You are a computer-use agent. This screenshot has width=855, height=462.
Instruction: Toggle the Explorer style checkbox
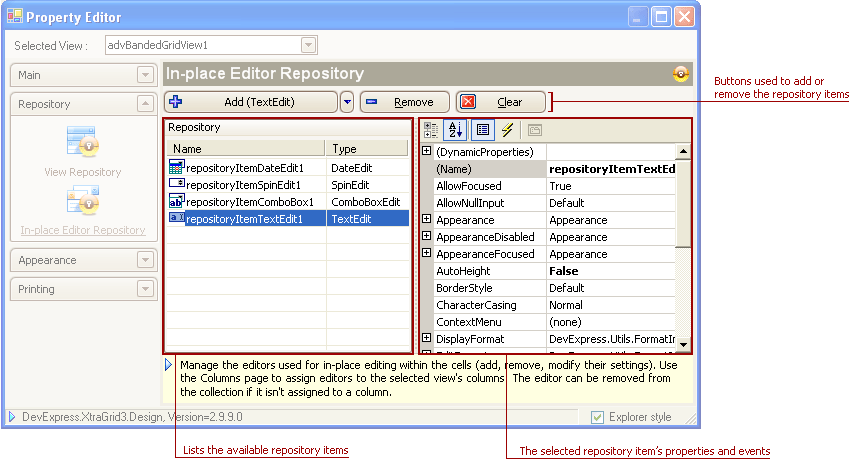(598, 417)
